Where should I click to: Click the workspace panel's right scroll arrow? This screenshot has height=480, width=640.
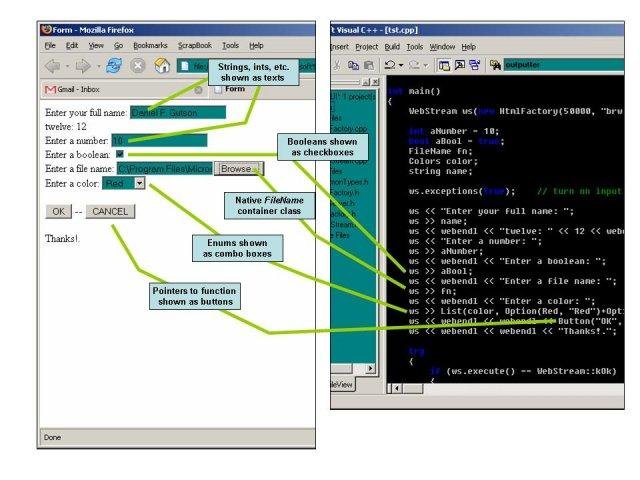370,369
